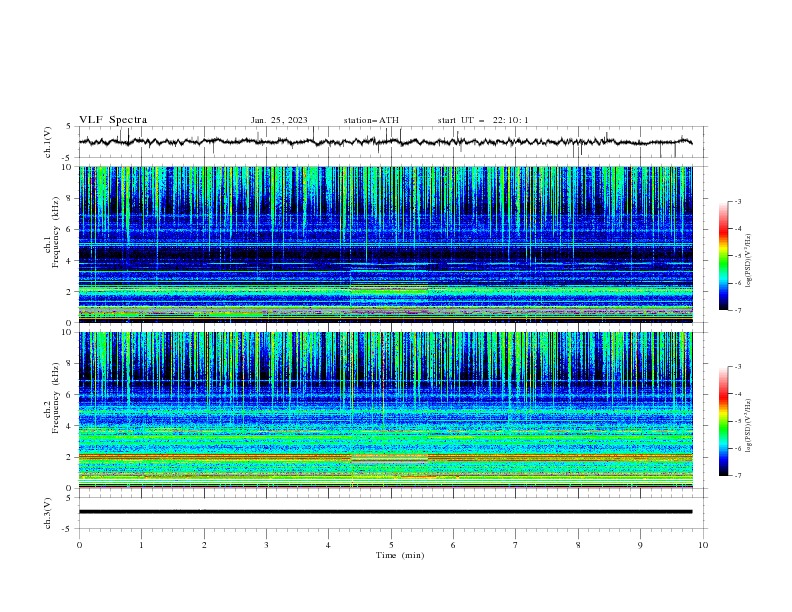The image size is (792, 612).
Task: Click the "-5" label on ch.2 colorbar
Action: click(738, 421)
